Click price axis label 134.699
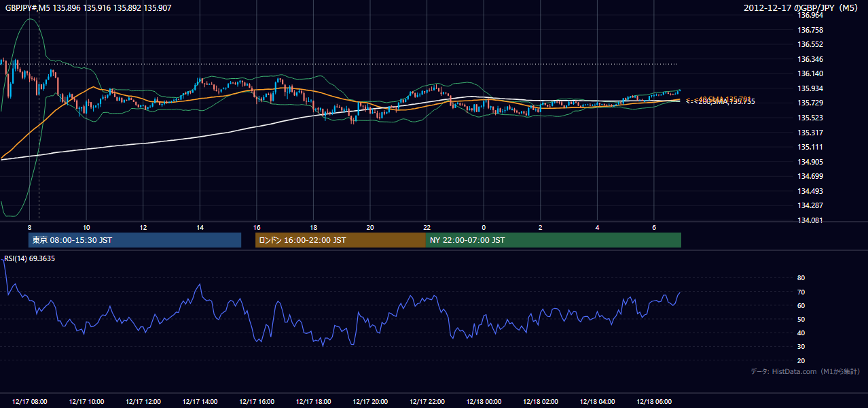 [x=810, y=176]
